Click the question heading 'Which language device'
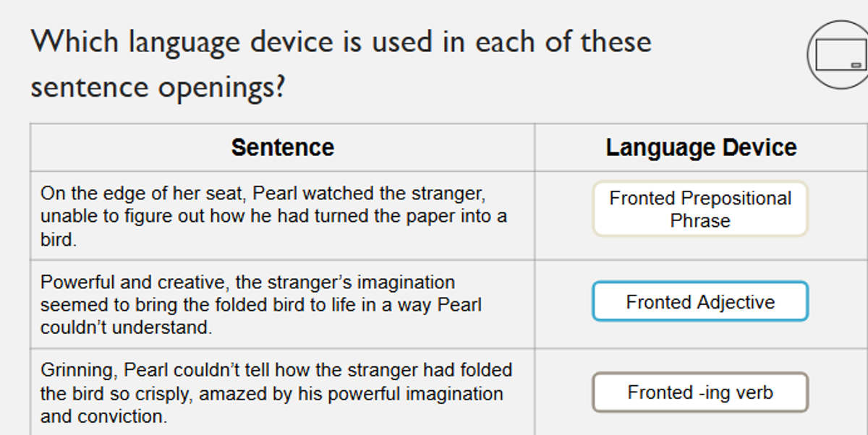 [x=341, y=64]
